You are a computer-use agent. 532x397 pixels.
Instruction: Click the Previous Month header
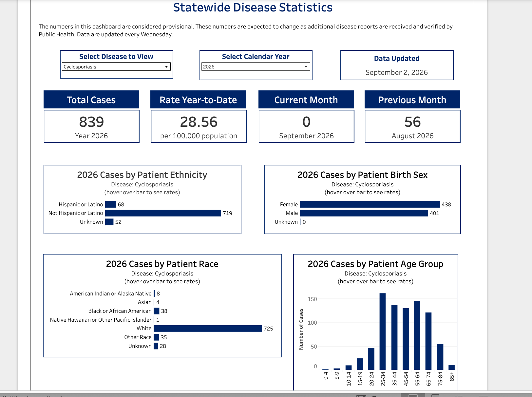coord(412,100)
